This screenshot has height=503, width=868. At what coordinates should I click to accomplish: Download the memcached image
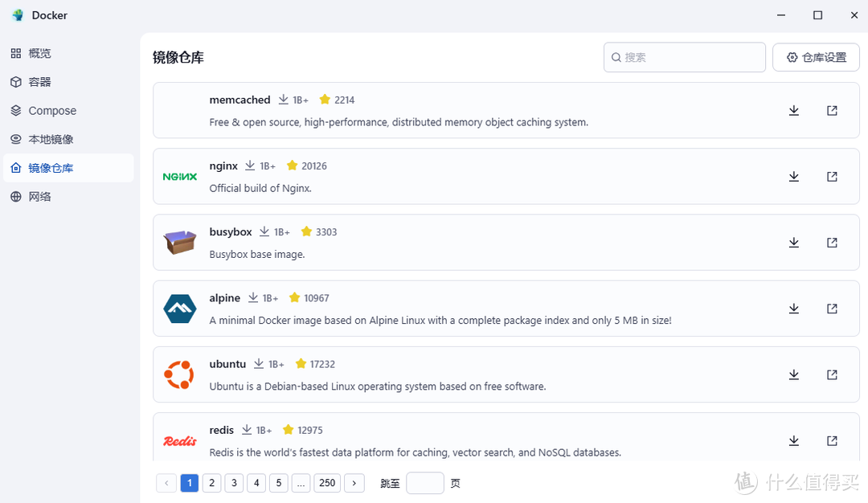pyautogui.click(x=794, y=111)
